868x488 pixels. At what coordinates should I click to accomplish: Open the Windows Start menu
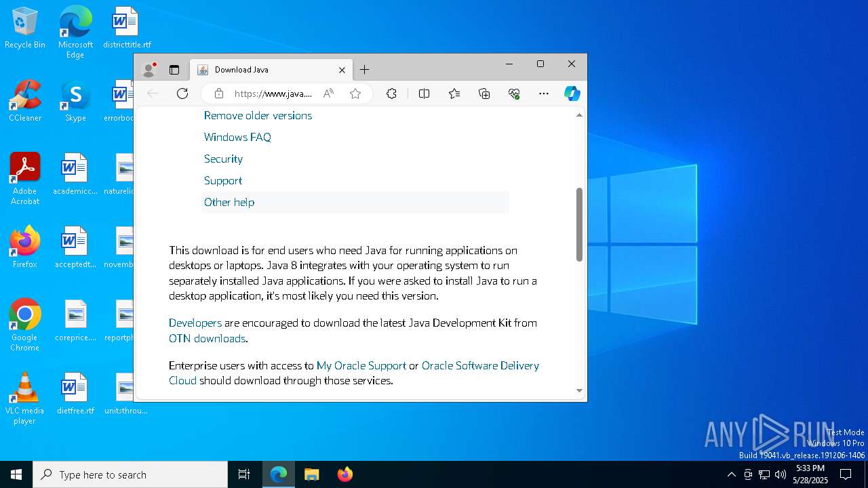click(x=16, y=474)
